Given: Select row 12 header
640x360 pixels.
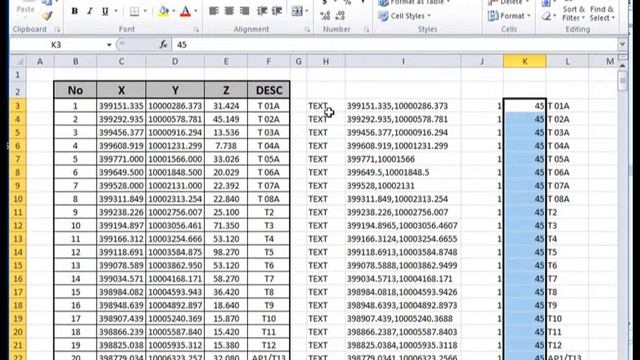Looking at the screenshot, I should [x=18, y=226].
